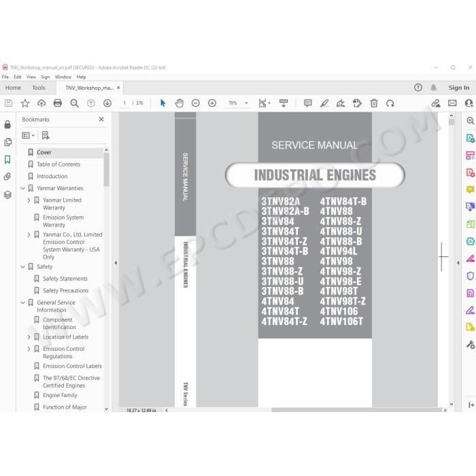Screen dimensions: 476x476
Task: Open the Help menu
Action: [81, 77]
